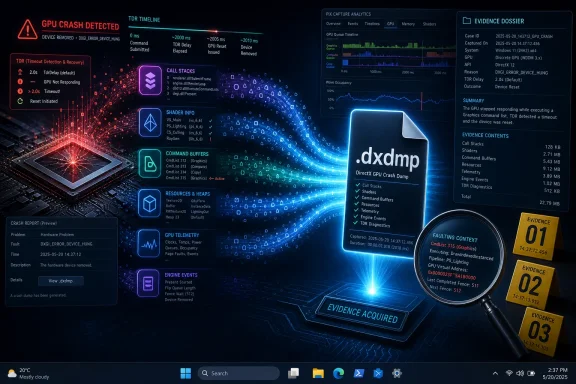Click the battery tray icon
576x384 pixels.
[531, 373]
